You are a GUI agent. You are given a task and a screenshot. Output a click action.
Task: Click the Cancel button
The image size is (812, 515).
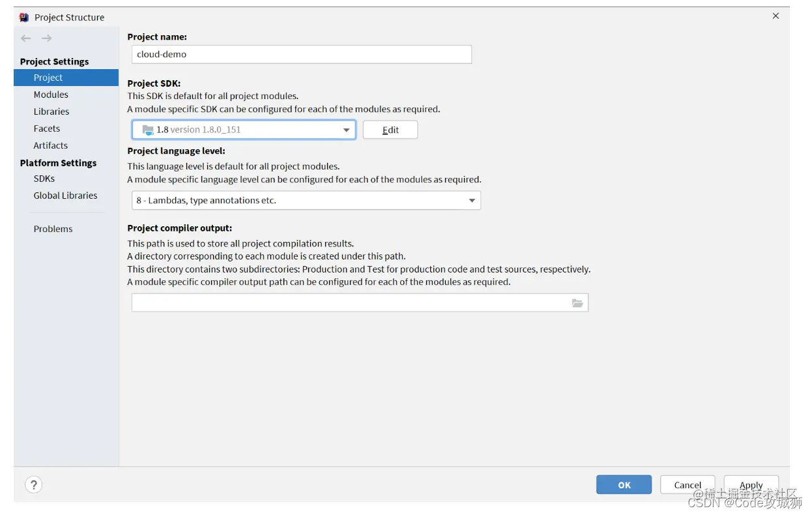688,485
